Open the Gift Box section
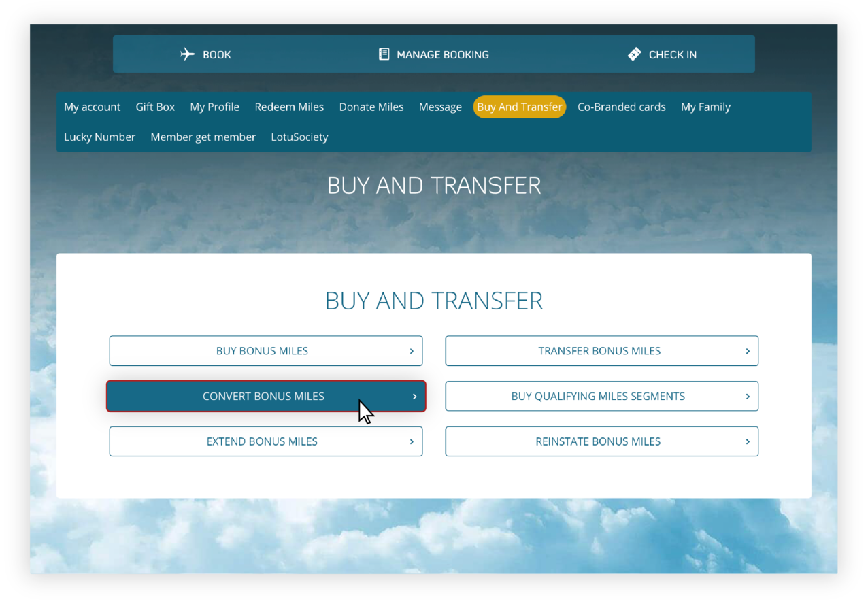The width and height of the screenshot is (868, 604). click(x=154, y=107)
